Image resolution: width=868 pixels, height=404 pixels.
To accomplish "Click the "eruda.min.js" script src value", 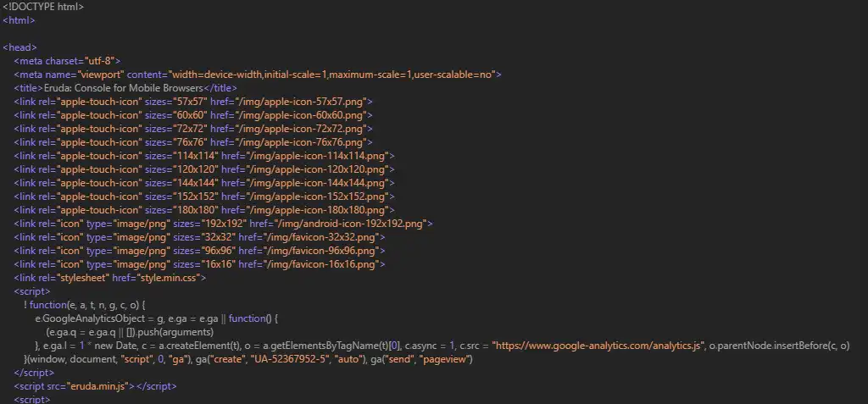I will (x=97, y=386).
